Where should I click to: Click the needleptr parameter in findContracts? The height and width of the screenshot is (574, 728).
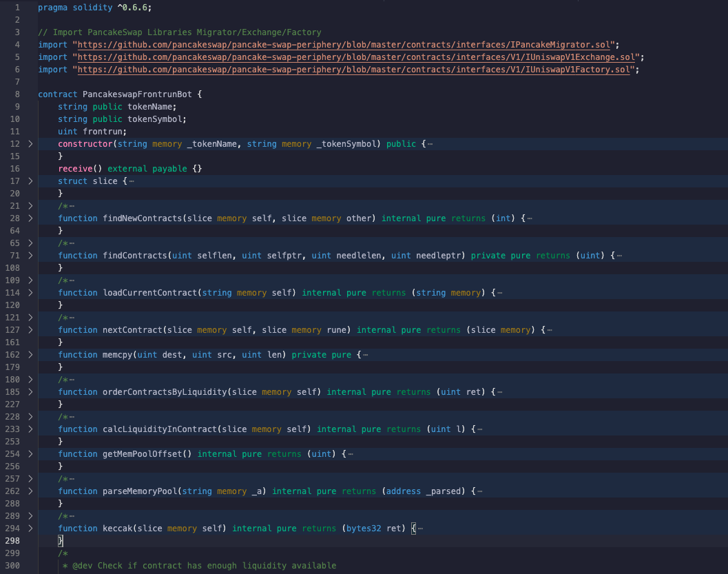438,256
